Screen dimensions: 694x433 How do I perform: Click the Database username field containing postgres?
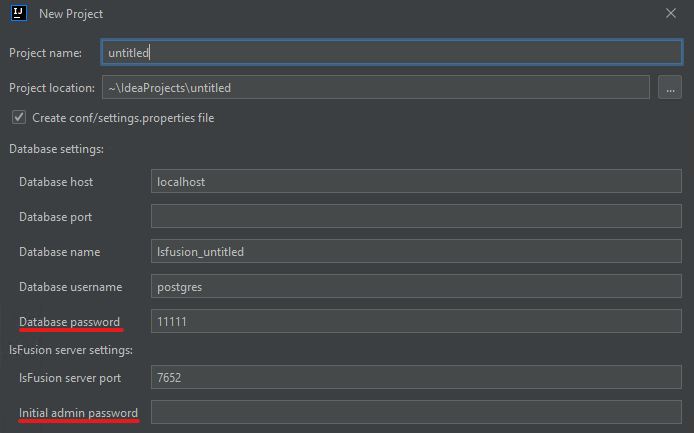[x=416, y=287]
